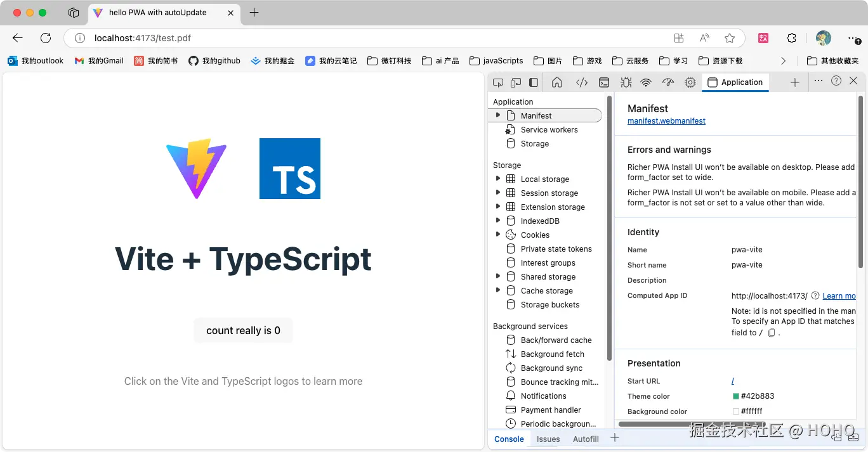
Task: Select Storage under Application section
Action: click(x=535, y=143)
